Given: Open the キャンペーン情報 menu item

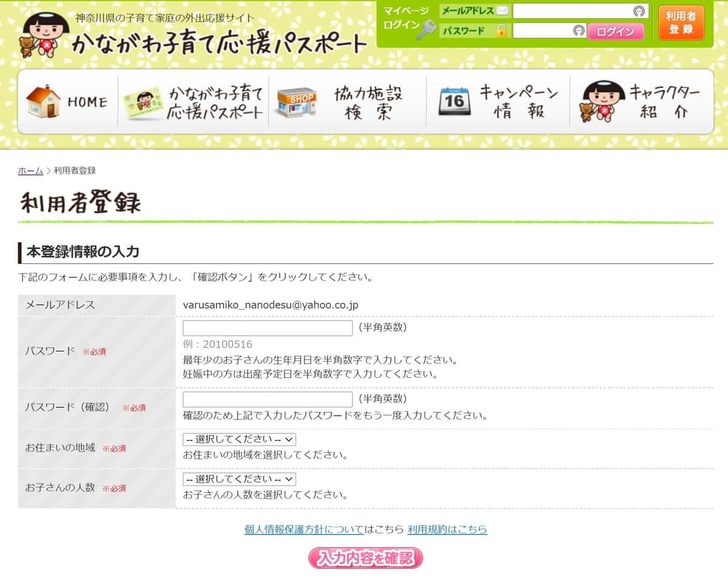Looking at the screenshot, I should pyautogui.click(x=517, y=101).
